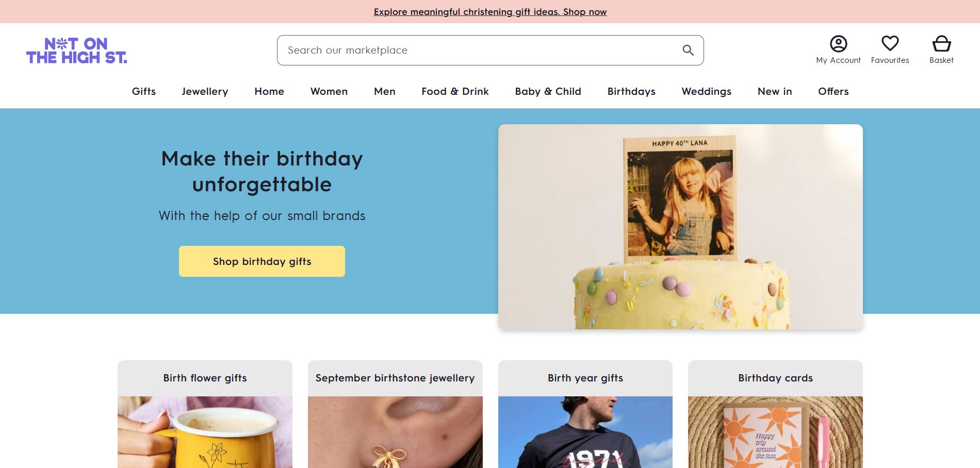Follow the christening gift ideas banner link

490,12
